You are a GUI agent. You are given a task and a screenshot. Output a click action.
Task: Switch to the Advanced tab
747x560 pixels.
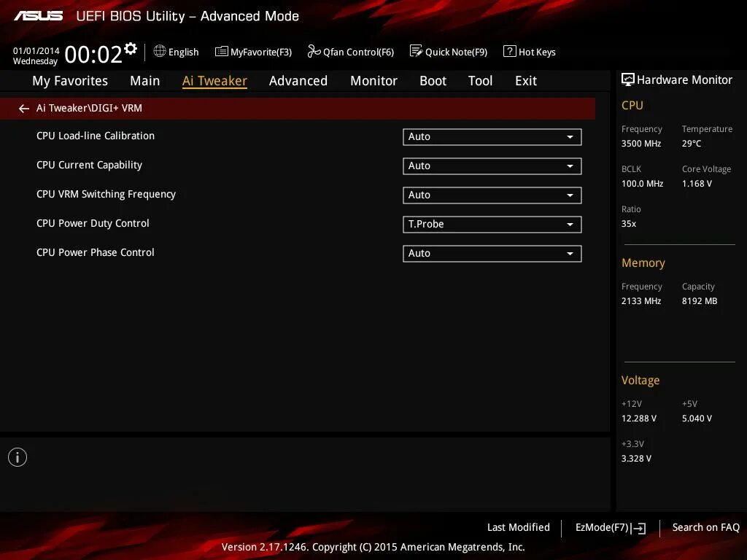click(298, 81)
